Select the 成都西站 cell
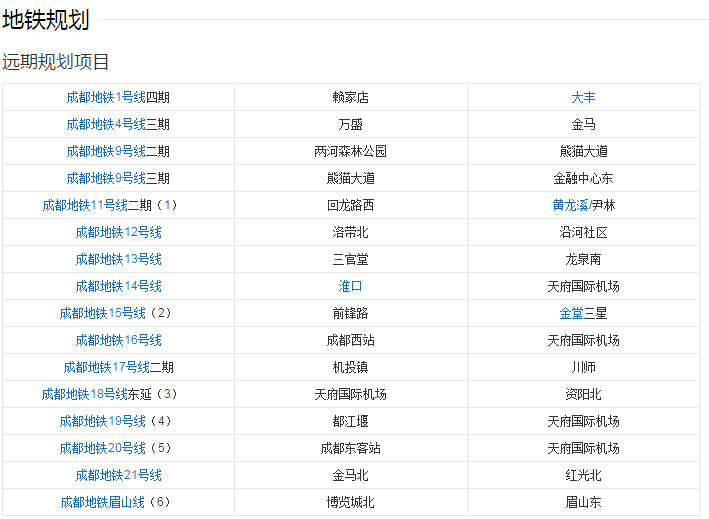Image resolution: width=709 pixels, height=519 pixels. tap(350, 340)
